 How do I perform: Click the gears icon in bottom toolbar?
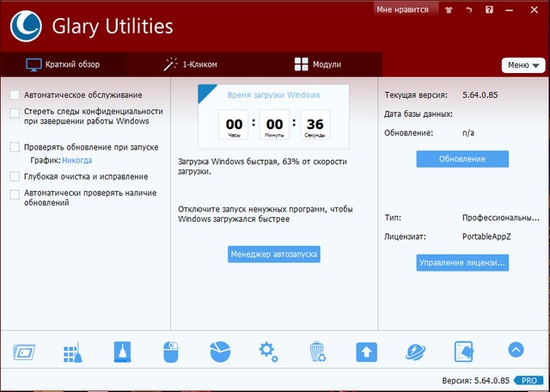tap(269, 352)
